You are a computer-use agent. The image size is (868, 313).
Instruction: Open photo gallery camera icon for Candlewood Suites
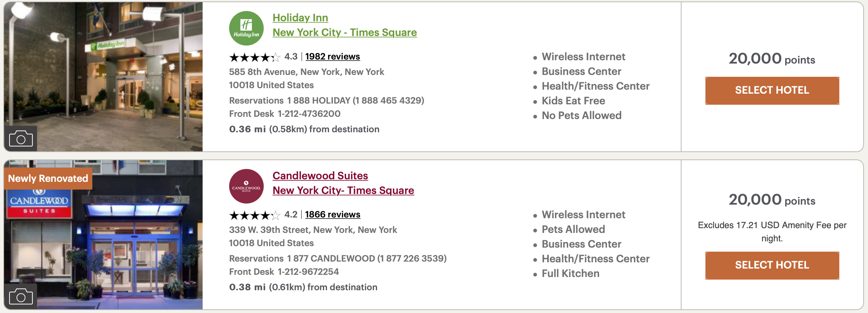coord(21,296)
